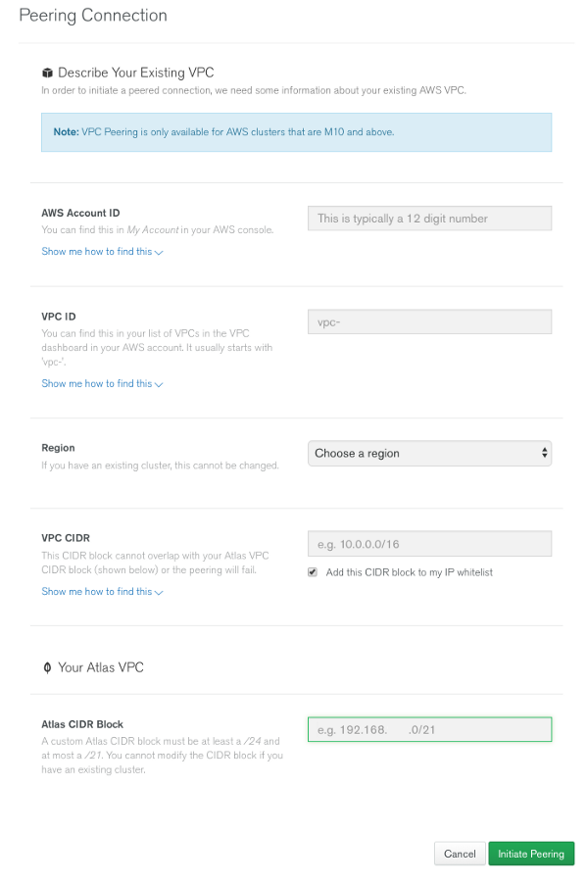Click the VPC Peering M10 note banner
The image size is (588, 884).
tap(296, 132)
